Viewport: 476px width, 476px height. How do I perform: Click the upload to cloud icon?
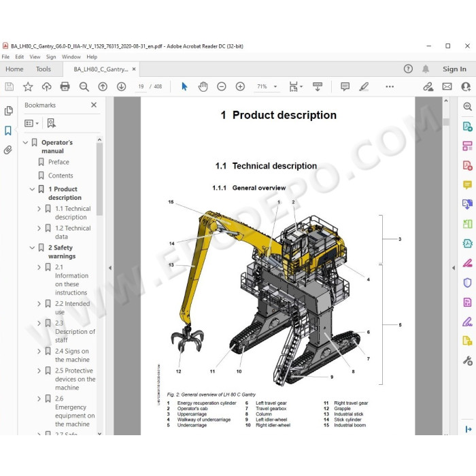(46, 87)
